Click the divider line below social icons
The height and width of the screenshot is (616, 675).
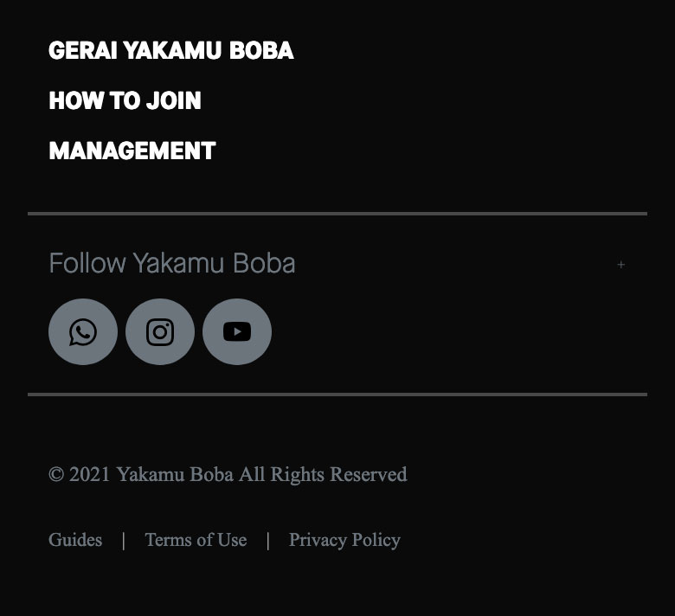point(337,395)
